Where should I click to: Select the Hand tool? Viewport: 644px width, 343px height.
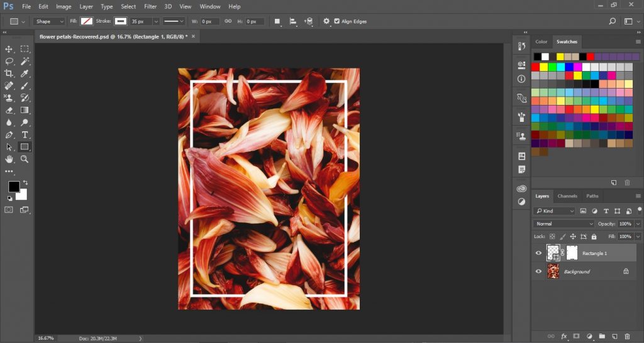9,159
